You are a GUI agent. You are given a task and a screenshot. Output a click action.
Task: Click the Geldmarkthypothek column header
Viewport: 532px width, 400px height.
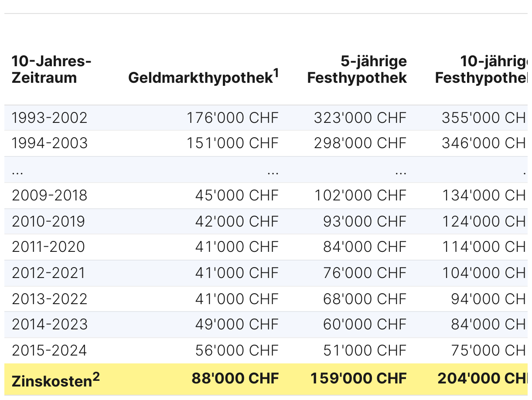tap(200, 78)
